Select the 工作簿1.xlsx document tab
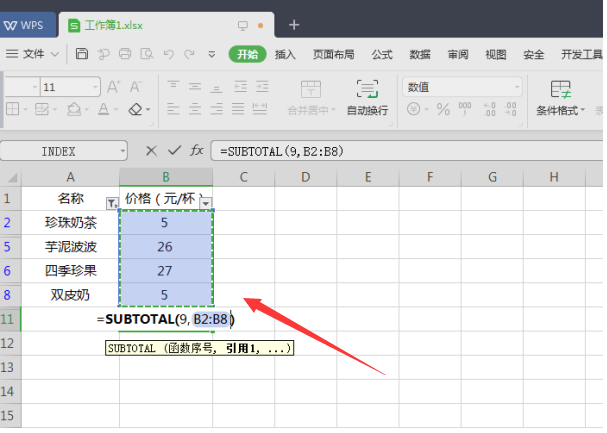 point(166,26)
